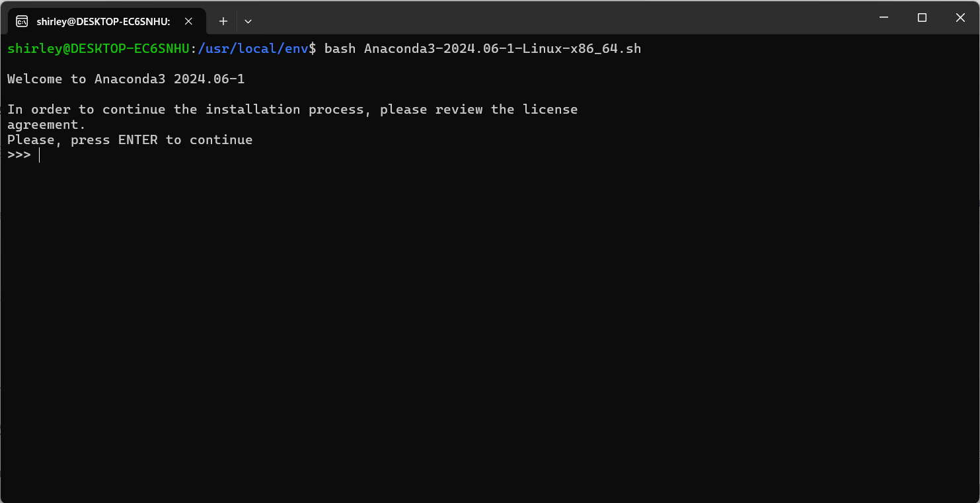Open a new tab with the plus button
The height and width of the screenshot is (503, 980).
223,21
